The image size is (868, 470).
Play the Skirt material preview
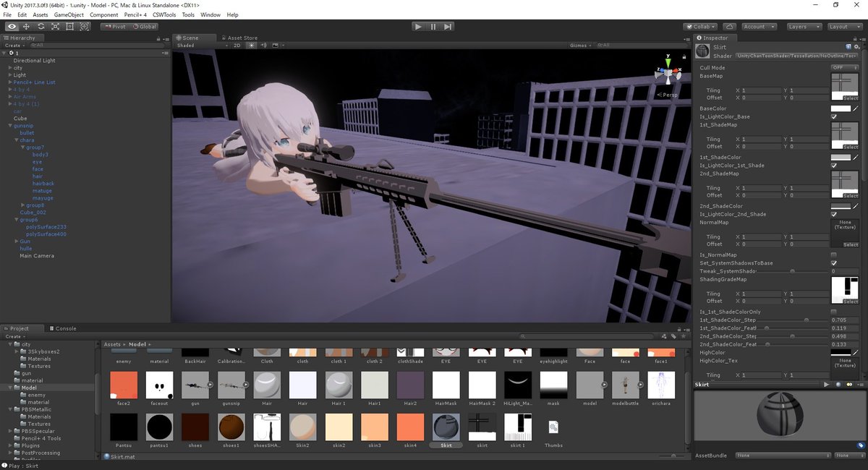point(826,385)
